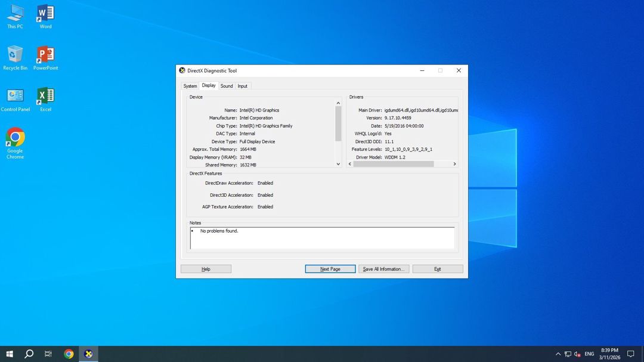Open the Action Center notifications icon
Viewport: 644px width, 362px height.
631,354
